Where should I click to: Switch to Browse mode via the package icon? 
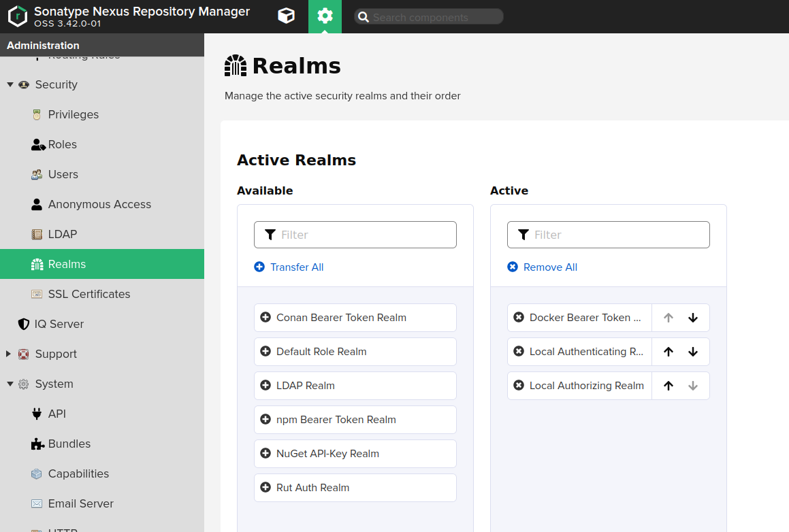[x=286, y=16]
